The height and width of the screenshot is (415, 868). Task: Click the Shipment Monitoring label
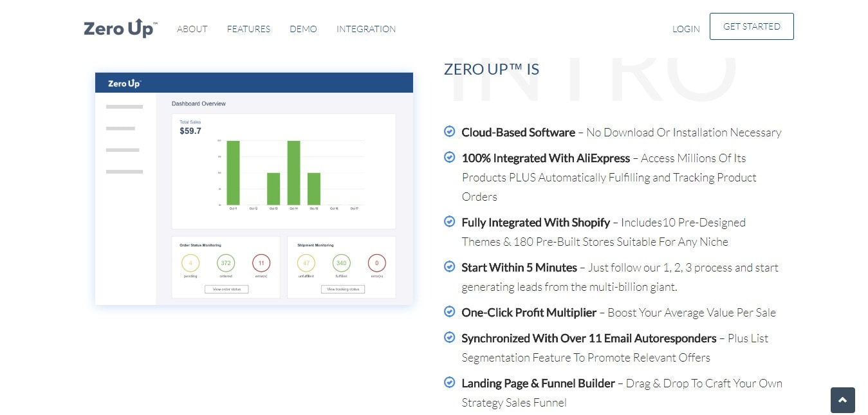pyautogui.click(x=315, y=245)
